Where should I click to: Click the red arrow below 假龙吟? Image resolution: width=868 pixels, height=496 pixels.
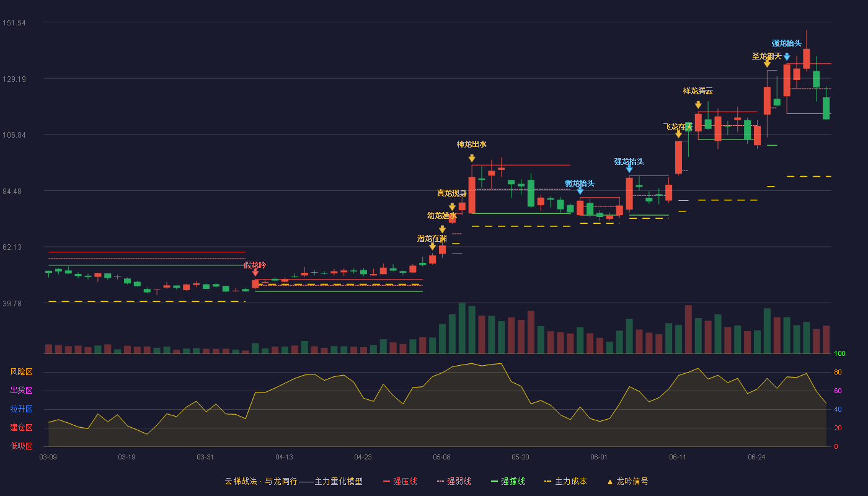point(255,272)
